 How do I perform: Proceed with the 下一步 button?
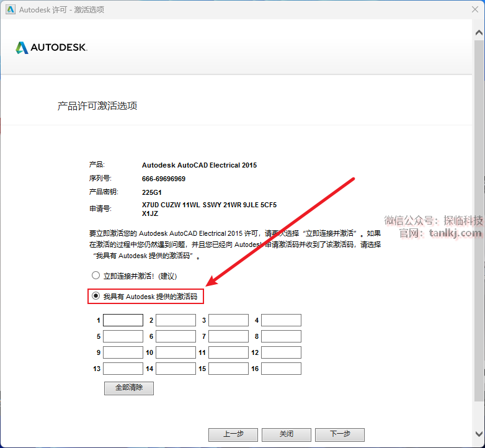click(x=340, y=434)
